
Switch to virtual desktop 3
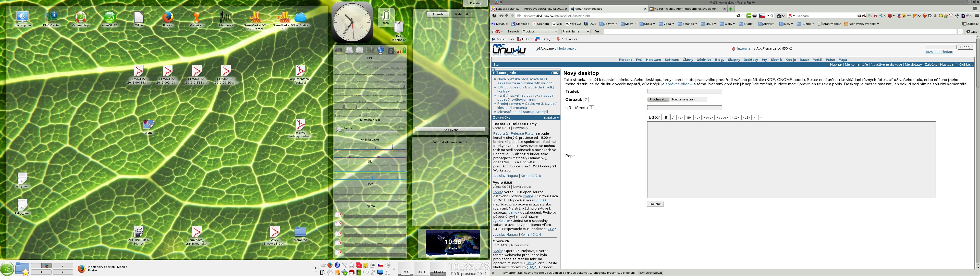[x=41, y=272]
